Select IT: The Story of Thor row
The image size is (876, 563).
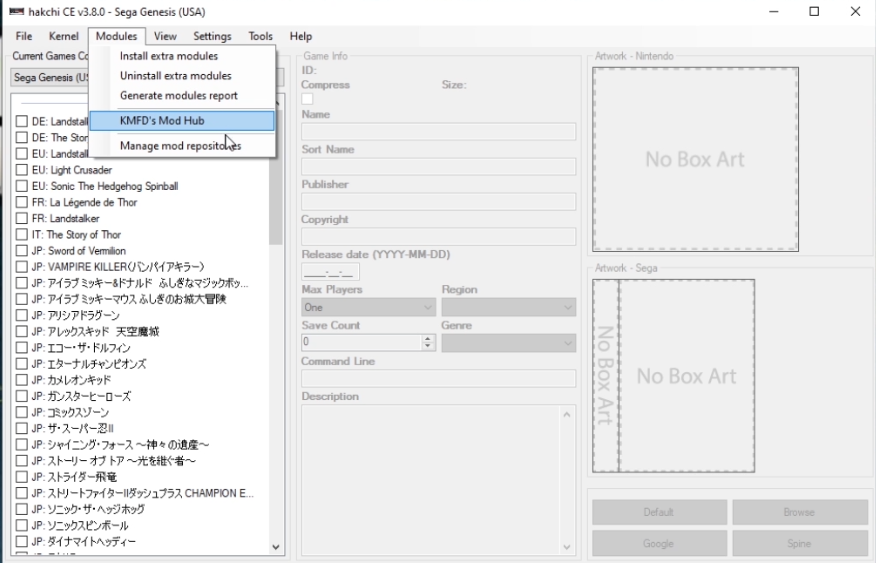click(76, 235)
